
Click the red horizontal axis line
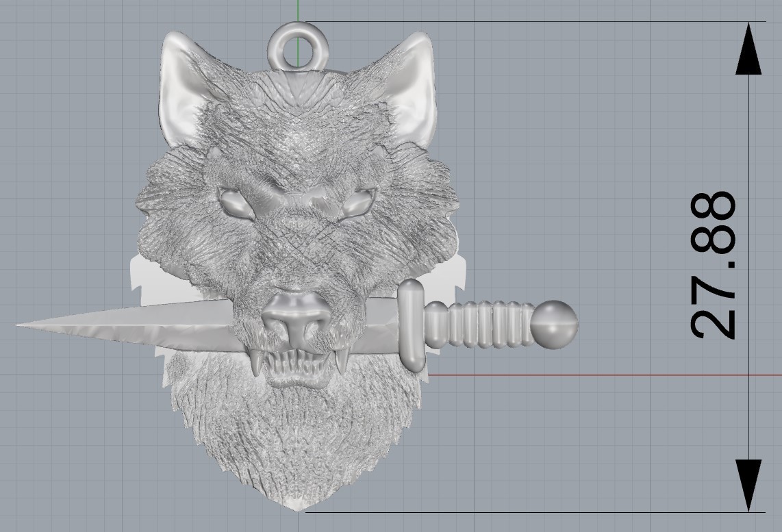pyautogui.click(x=616, y=375)
